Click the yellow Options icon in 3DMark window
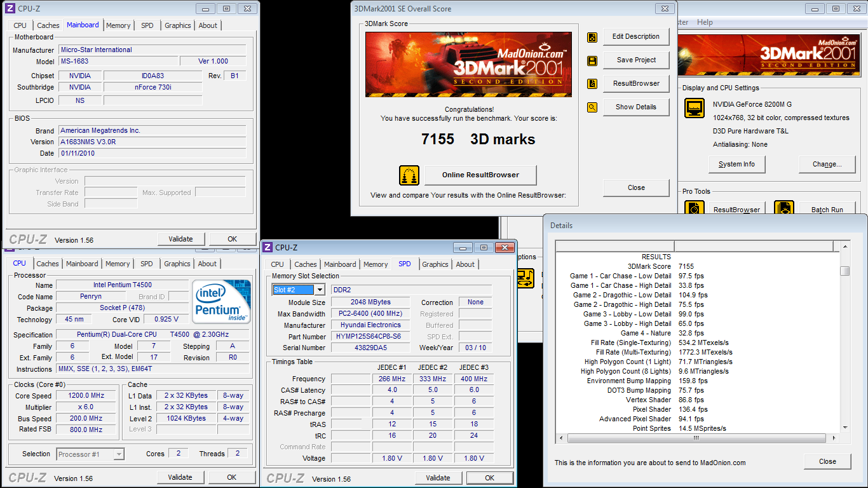This screenshot has height=488, width=868. (x=526, y=278)
